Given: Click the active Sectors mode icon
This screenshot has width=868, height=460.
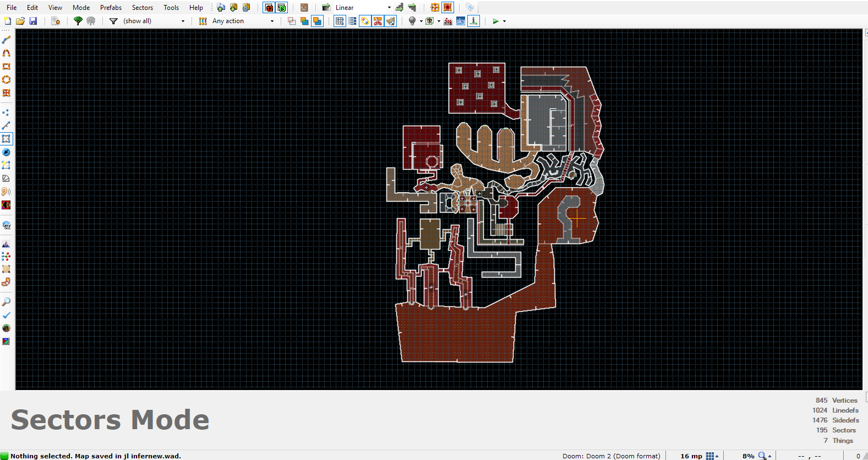Looking at the screenshot, I should (x=7, y=139).
